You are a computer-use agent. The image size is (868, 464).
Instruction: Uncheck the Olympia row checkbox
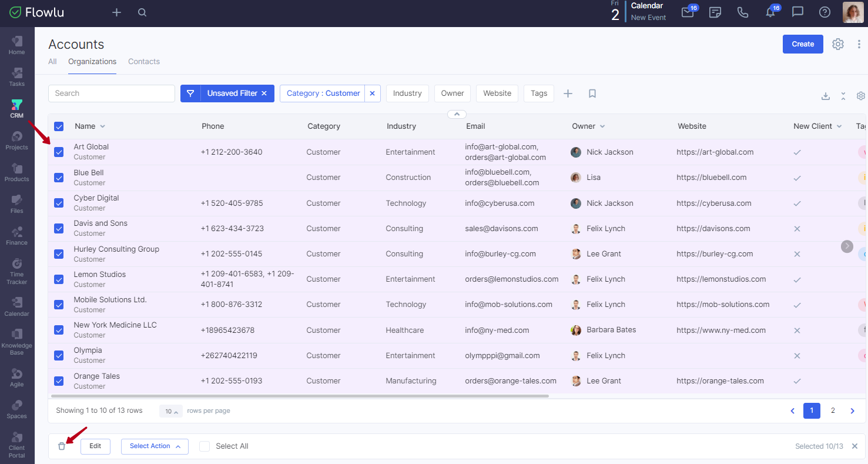(x=59, y=355)
